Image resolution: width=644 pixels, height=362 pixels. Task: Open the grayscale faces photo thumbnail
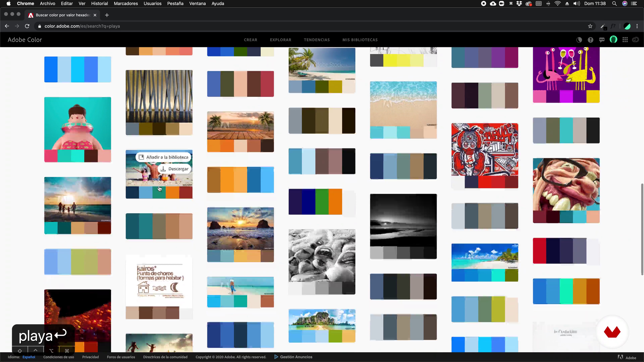(322, 256)
